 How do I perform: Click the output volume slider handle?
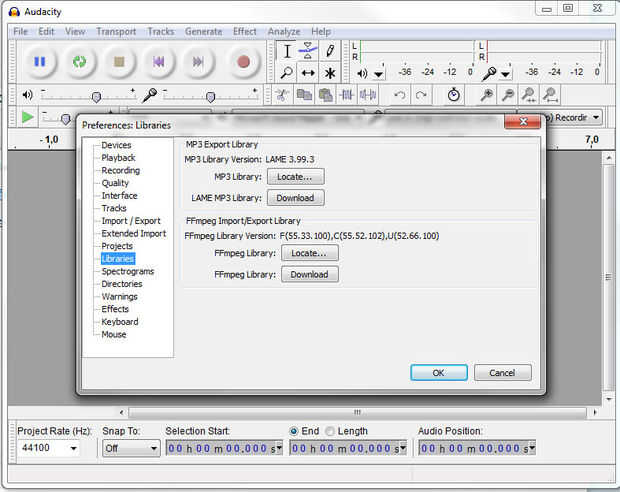96,97
